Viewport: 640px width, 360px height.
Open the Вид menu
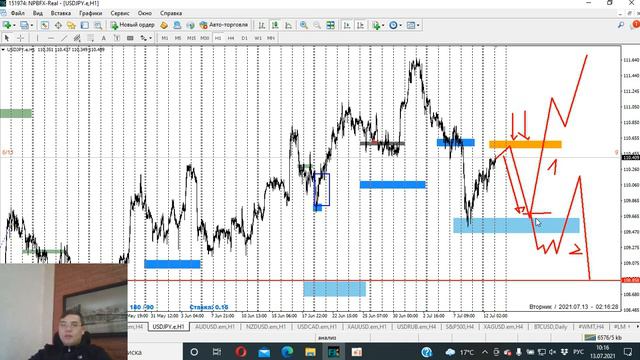pos(38,13)
